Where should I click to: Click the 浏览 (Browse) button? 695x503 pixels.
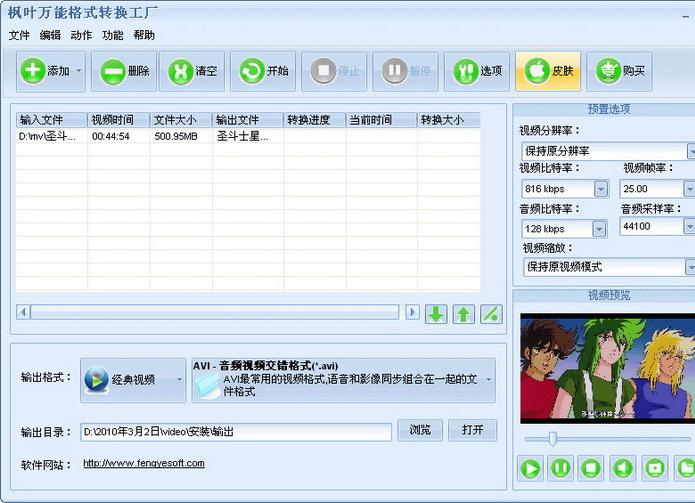[x=420, y=430]
